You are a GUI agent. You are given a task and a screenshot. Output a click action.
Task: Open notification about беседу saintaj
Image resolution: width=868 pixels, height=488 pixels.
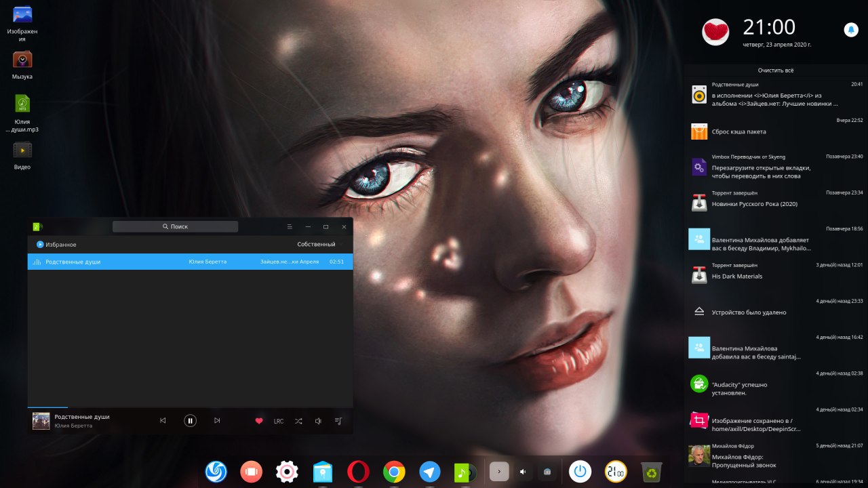tap(776, 348)
